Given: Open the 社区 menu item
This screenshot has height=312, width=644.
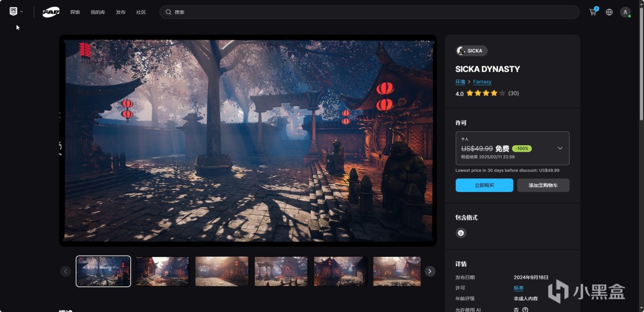Looking at the screenshot, I should 141,12.
